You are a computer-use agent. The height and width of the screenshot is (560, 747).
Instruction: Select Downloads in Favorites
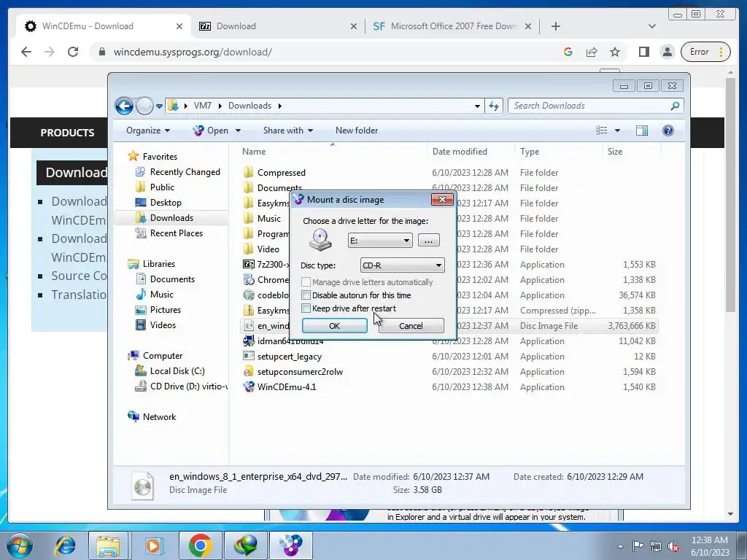[171, 217]
